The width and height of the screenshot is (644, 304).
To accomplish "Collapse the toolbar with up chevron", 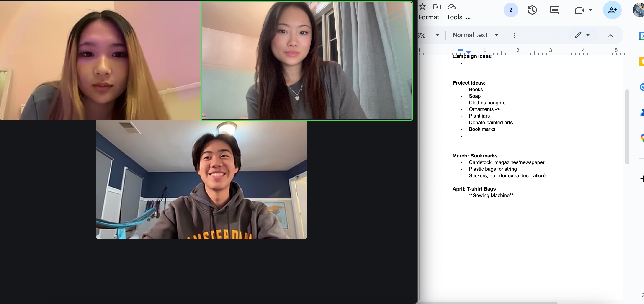I will pyautogui.click(x=611, y=35).
